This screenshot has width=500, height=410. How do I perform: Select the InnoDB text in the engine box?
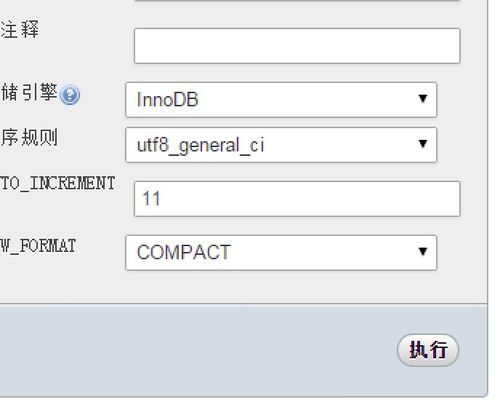click(x=168, y=100)
